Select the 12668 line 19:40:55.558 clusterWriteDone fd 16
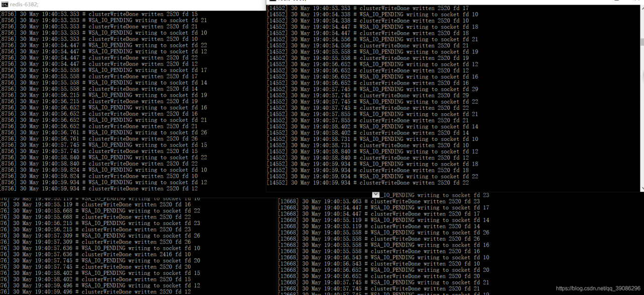The height and width of the screenshot is (295, 644). [x=379, y=251]
